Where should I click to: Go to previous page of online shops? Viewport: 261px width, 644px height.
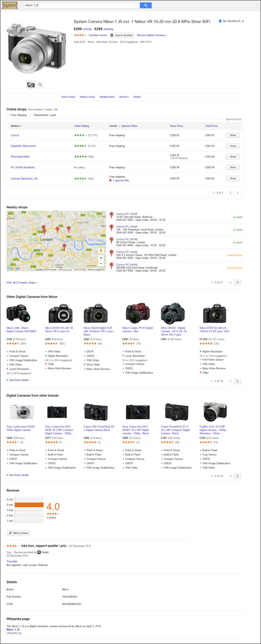[231, 193]
